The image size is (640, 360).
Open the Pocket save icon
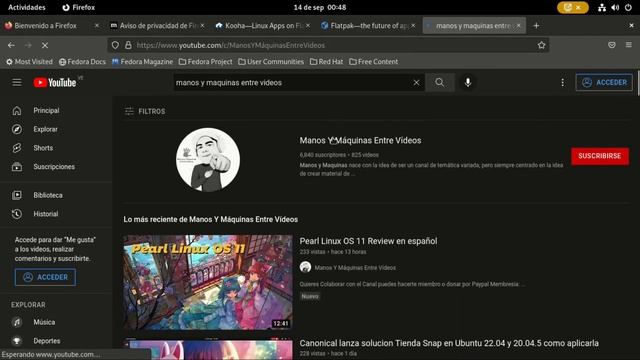point(611,45)
